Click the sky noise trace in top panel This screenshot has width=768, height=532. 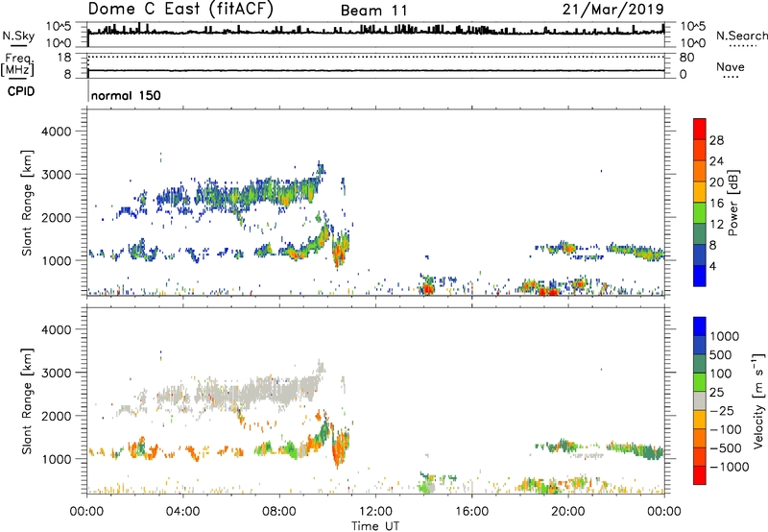point(375,31)
